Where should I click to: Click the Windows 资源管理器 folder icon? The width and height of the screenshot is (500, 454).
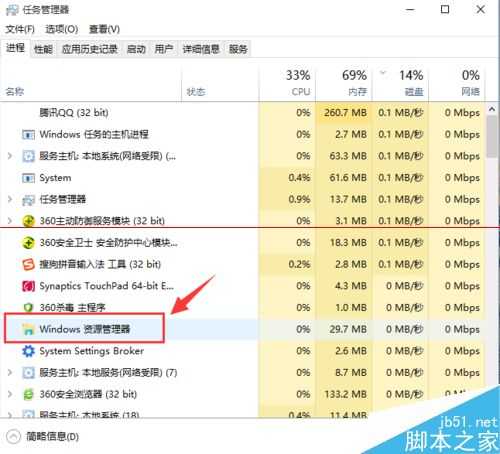(x=28, y=329)
